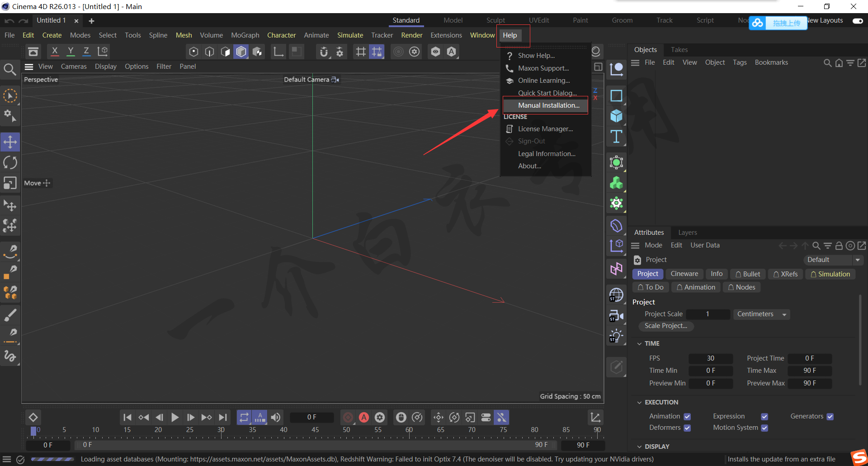Select the Rotate tool in left toolbar

(10, 162)
